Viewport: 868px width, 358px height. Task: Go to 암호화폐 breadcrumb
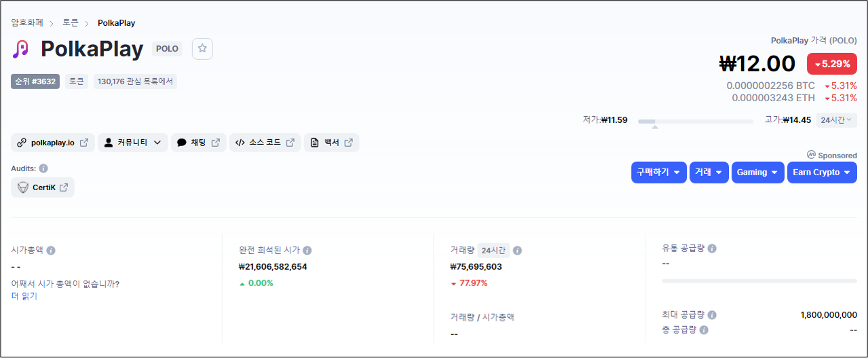pyautogui.click(x=27, y=23)
